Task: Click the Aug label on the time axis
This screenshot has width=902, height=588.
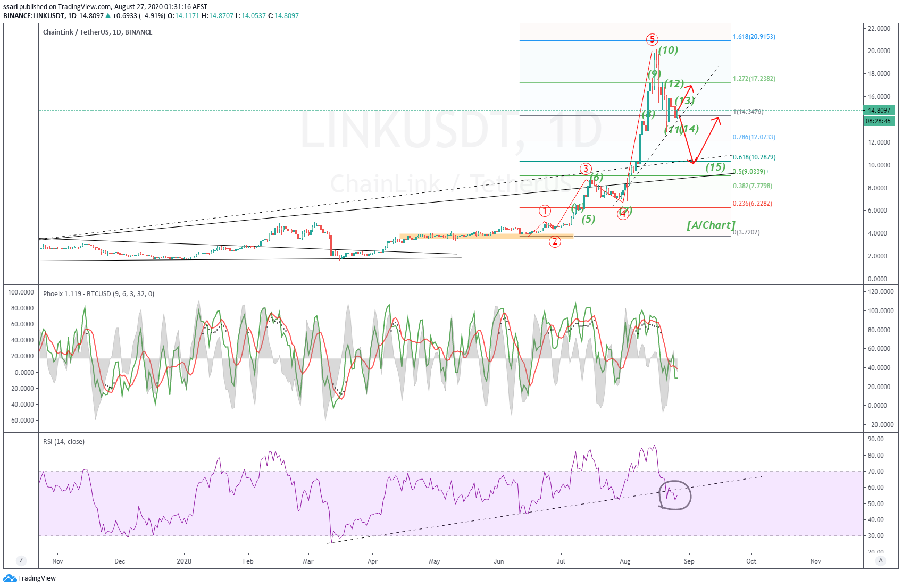Action: 625,561
